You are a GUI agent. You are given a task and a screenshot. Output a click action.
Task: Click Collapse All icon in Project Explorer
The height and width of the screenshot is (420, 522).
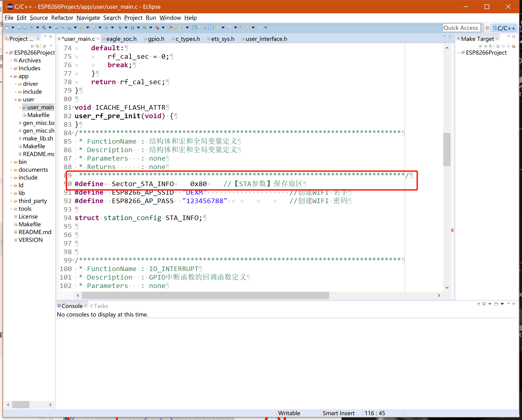32,46
